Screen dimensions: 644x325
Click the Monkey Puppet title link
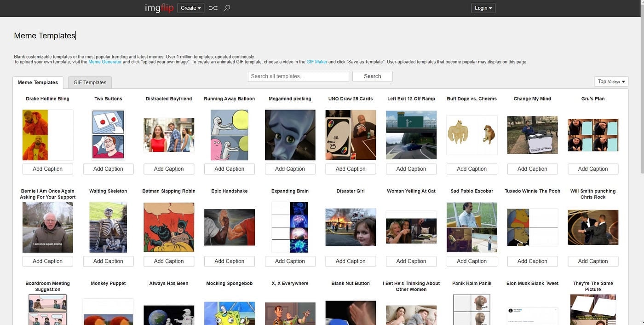(x=109, y=284)
